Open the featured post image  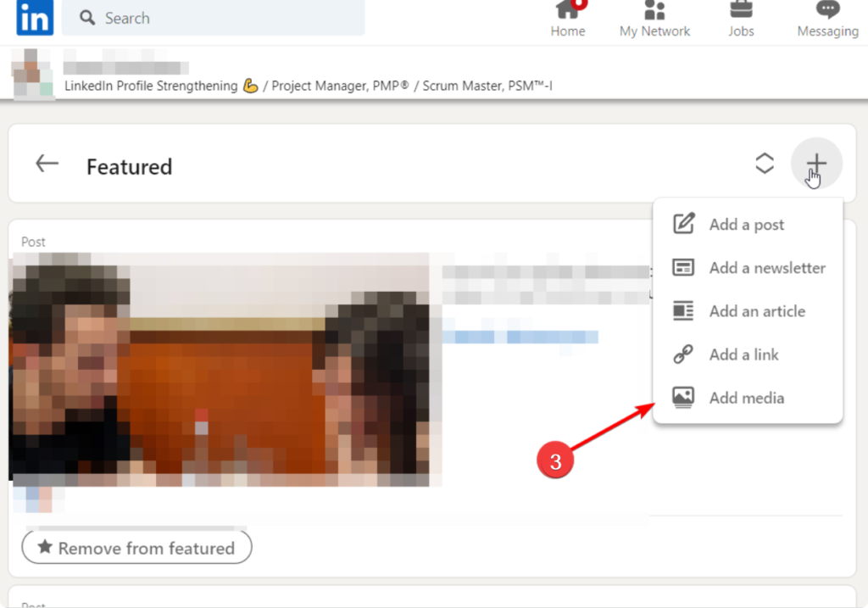click(x=220, y=369)
